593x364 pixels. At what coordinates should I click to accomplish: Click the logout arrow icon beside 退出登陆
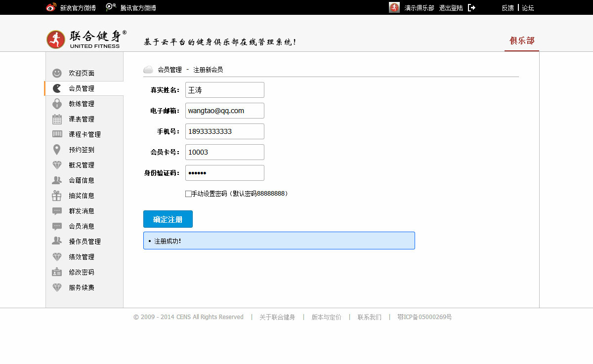tap(471, 8)
